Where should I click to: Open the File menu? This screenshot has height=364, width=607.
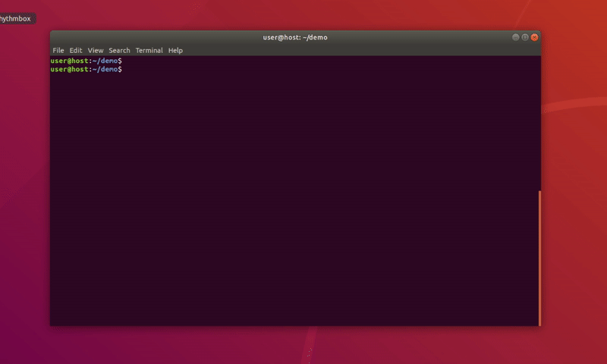coord(58,50)
